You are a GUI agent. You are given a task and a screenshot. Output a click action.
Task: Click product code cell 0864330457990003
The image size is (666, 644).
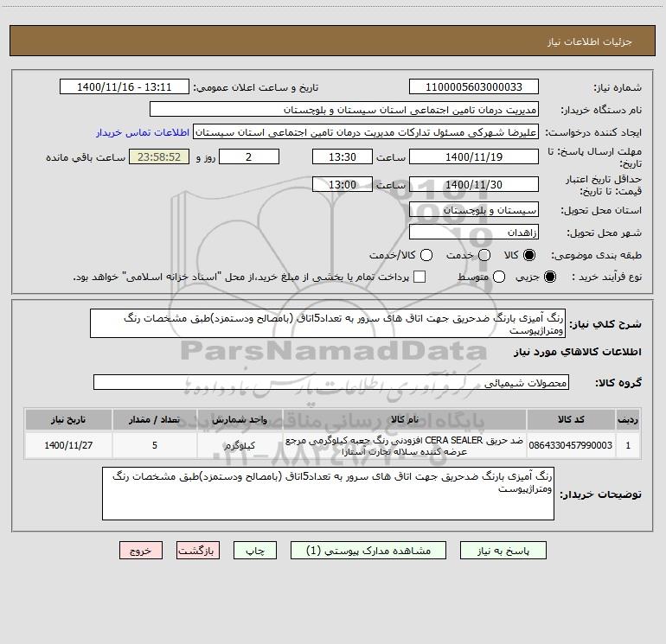tap(571, 445)
